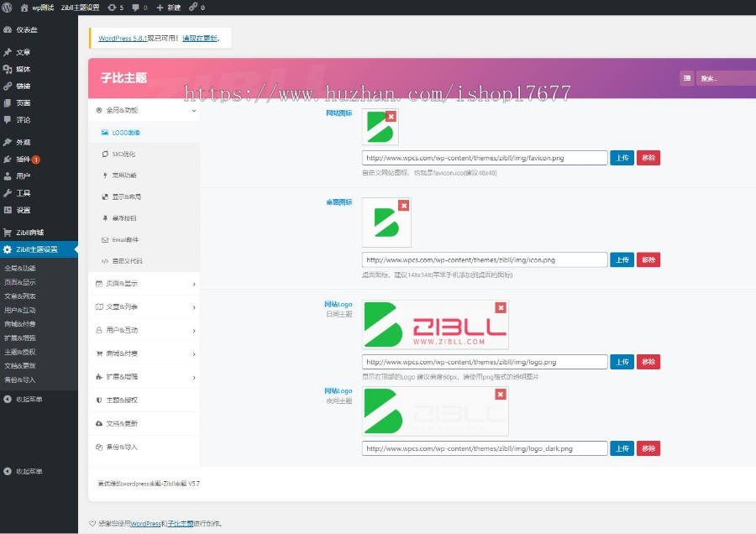756x534 pixels.
Task: Click the theme options search field
Action: click(726, 78)
